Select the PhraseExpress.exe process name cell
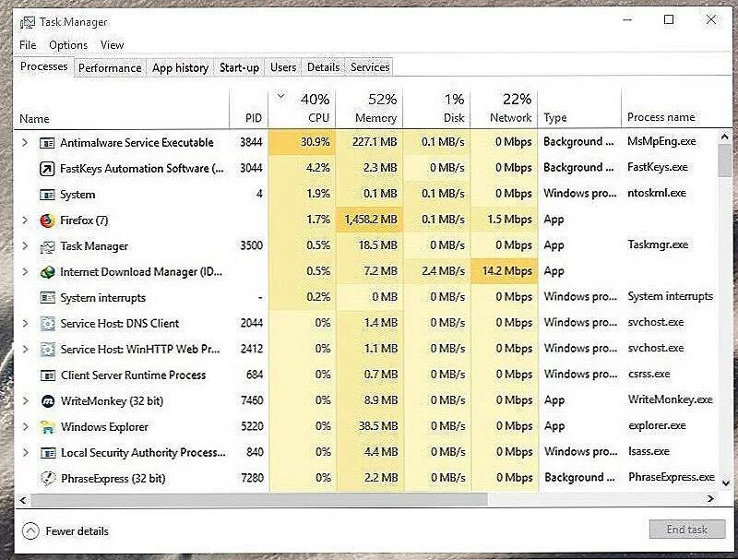The image size is (738, 560). (672, 477)
